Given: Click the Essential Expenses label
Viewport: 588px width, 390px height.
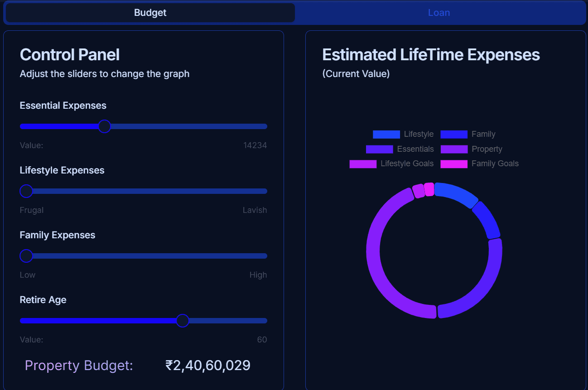Looking at the screenshot, I should click(63, 106).
